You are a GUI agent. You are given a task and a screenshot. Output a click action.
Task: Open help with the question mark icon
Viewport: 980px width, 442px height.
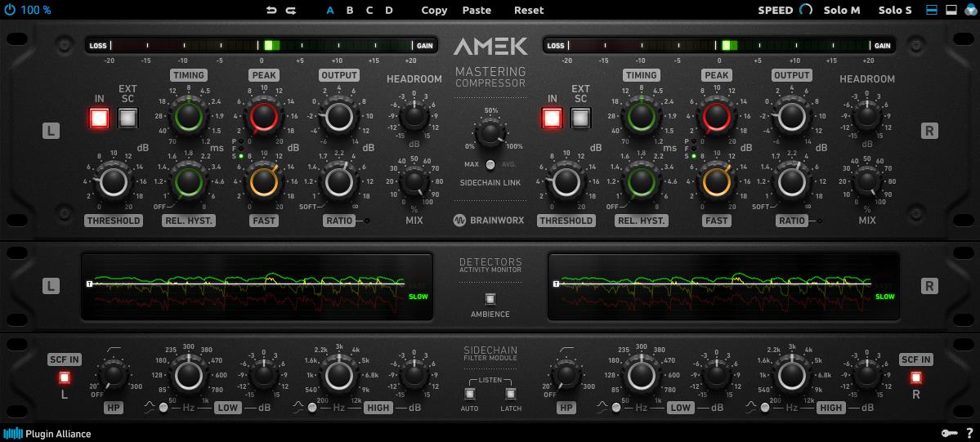click(x=969, y=433)
